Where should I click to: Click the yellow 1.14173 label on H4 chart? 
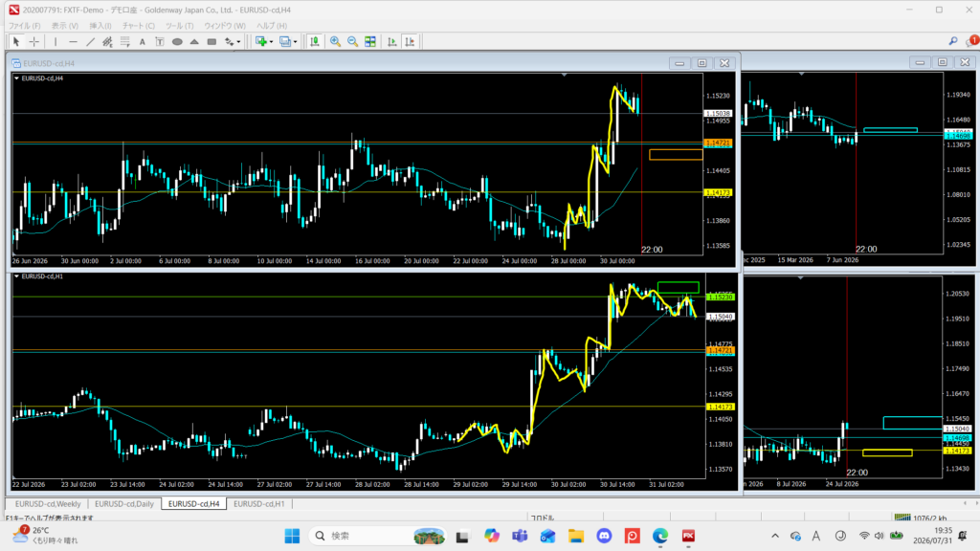pyautogui.click(x=718, y=192)
